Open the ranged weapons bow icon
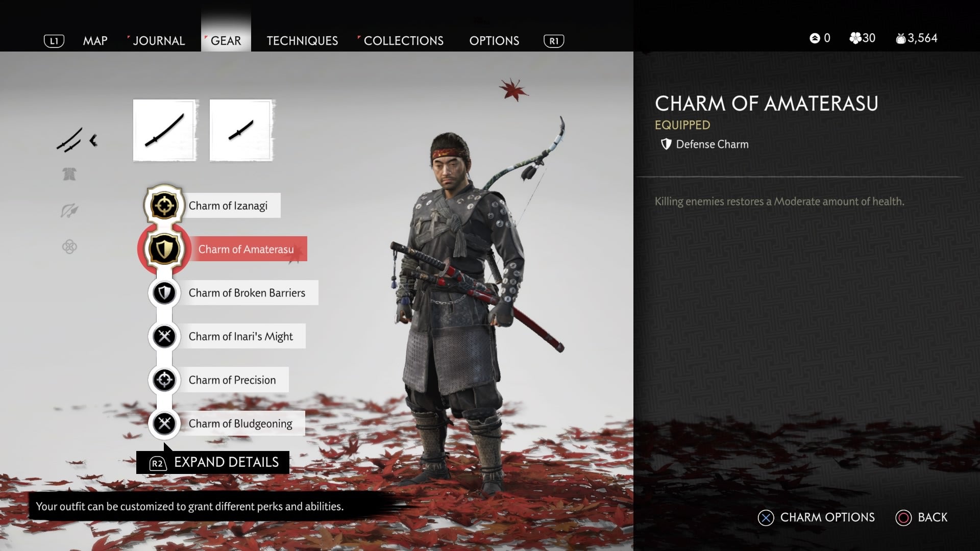Screen dimensions: 980x551 pos(69,211)
